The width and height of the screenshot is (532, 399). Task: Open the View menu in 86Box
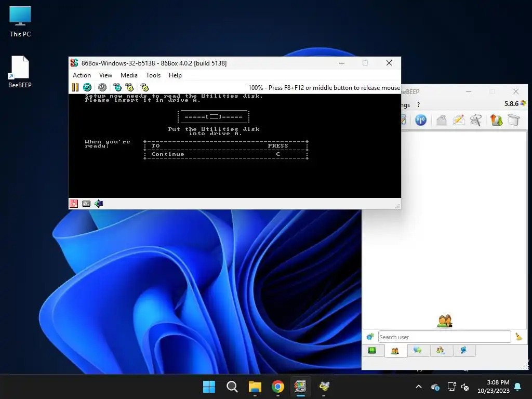tap(105, 75)
